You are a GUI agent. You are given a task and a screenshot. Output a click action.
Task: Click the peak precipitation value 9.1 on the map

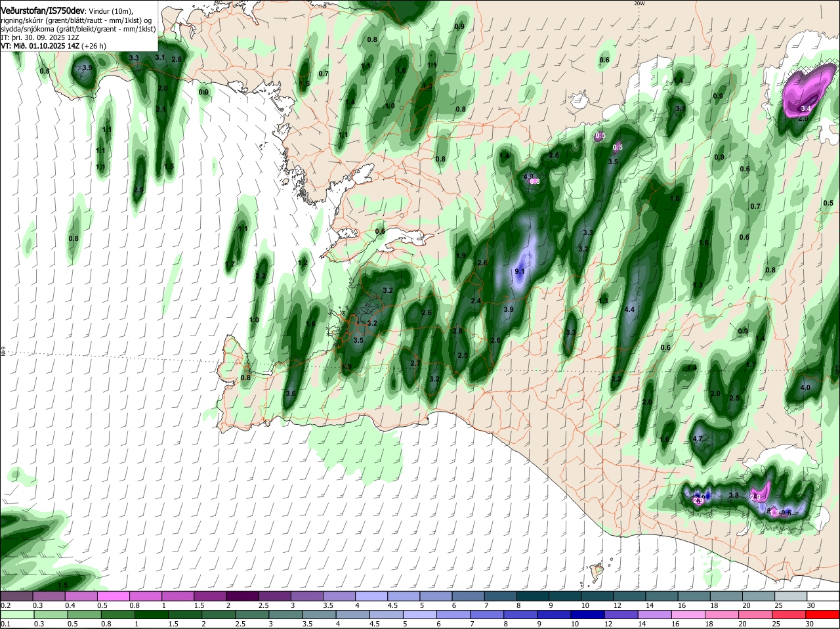click(520, 271)
